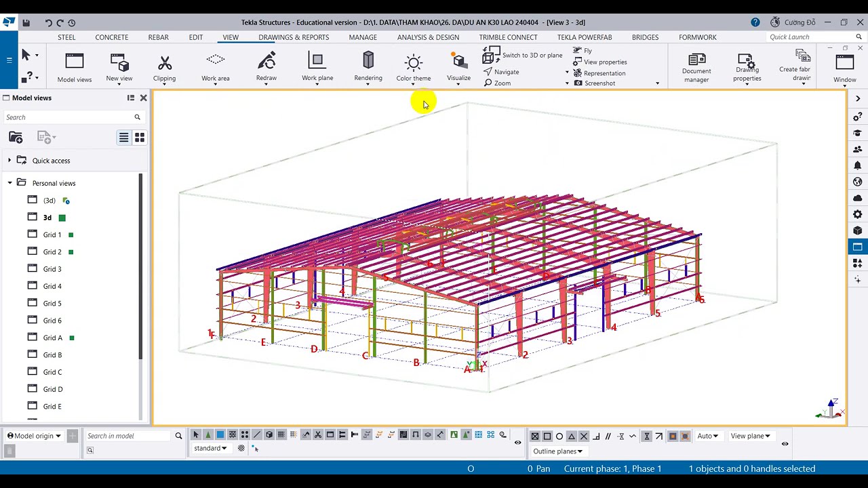This screenshot has height=488, width=868.
Task: Toggle snap to end points square icon
Action: point(547,436)
